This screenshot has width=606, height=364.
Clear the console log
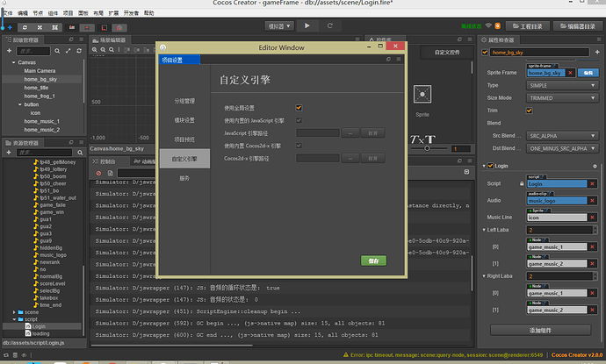click(x=98, y=173)
